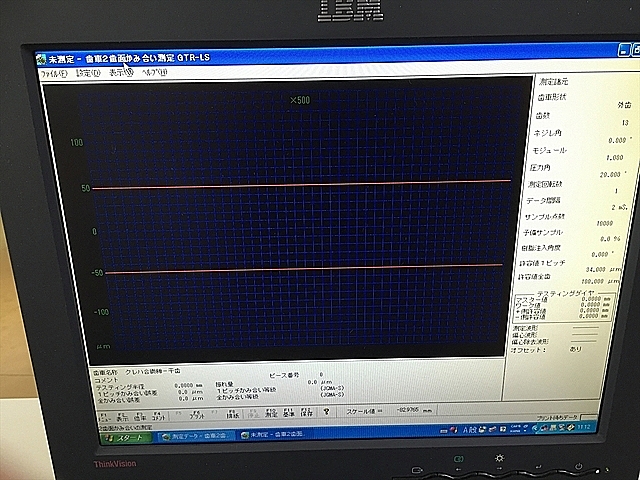
Task: Click the 100 axis label
Action: pos(76,143)
